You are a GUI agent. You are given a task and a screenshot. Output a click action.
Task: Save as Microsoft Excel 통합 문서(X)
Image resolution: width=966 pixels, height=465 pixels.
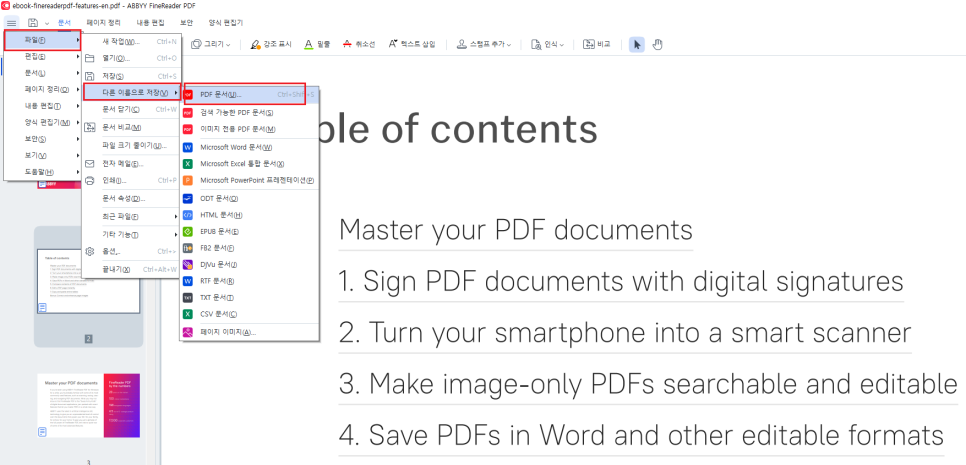250,164
